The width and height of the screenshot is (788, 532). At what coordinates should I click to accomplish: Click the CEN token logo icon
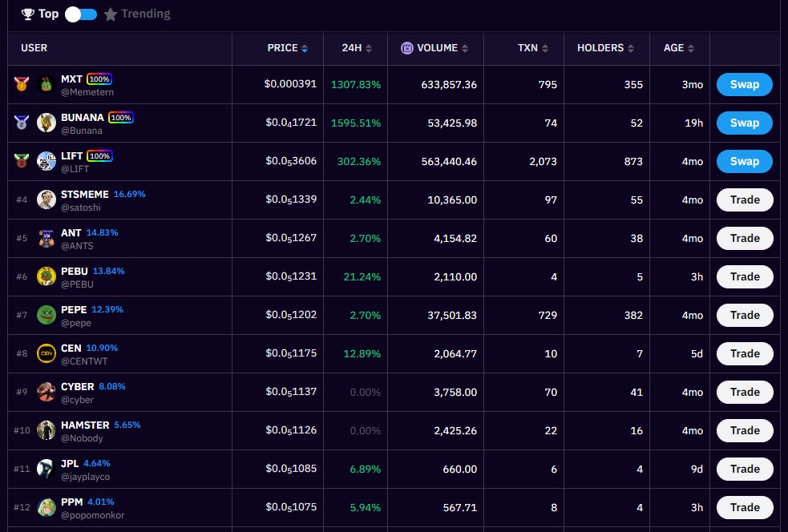coord(46,353)
